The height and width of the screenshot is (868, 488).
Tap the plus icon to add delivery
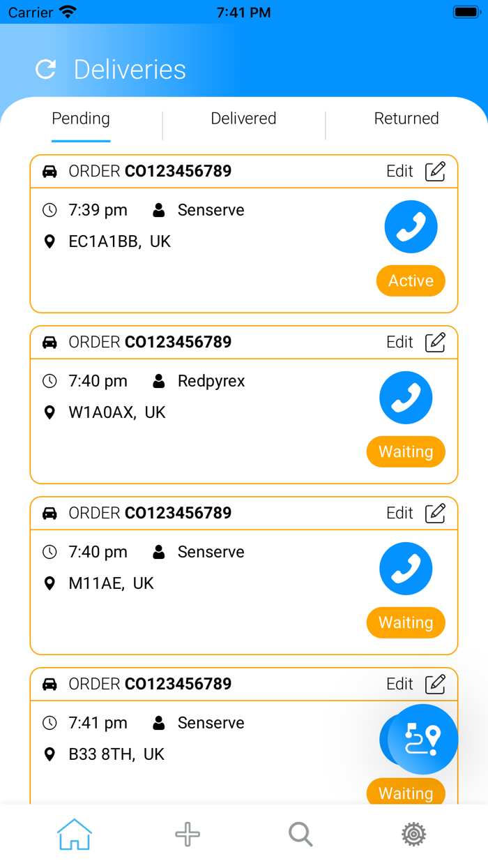coord(188,834)
